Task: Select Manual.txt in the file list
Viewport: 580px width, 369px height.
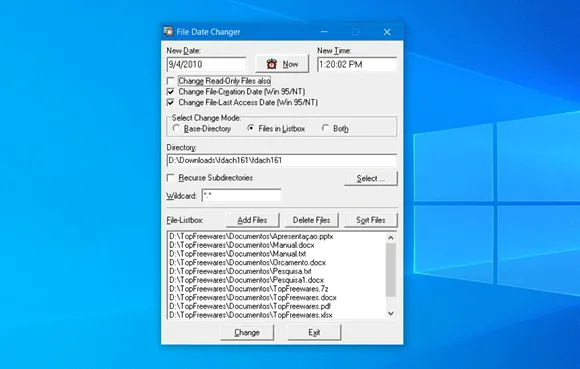Action: click(x=238, y=254)
